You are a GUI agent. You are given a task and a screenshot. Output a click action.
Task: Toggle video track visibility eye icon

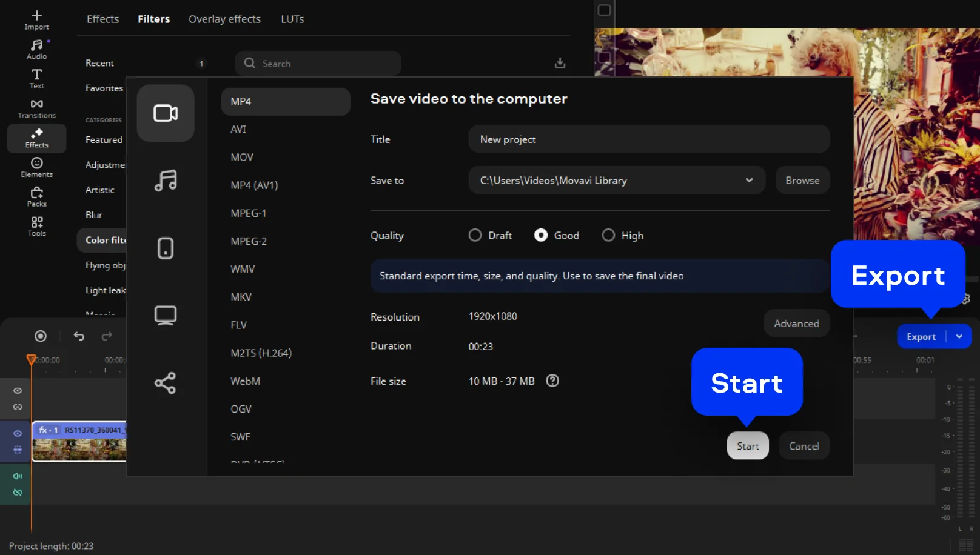pos(18,433)
